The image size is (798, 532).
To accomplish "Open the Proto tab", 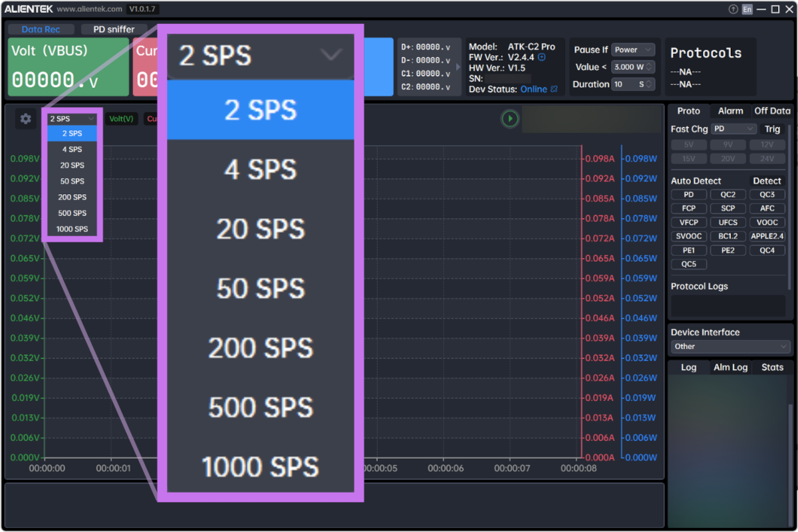I will [689, 111].
